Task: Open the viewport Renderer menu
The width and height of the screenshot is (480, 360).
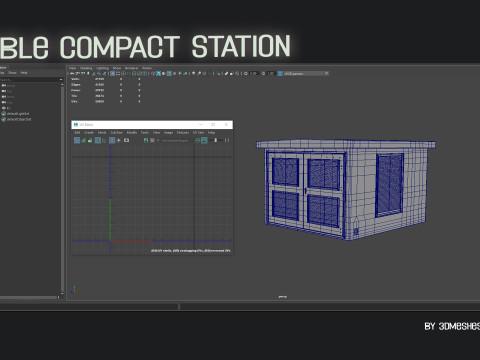Action: [x=131, y=68]
